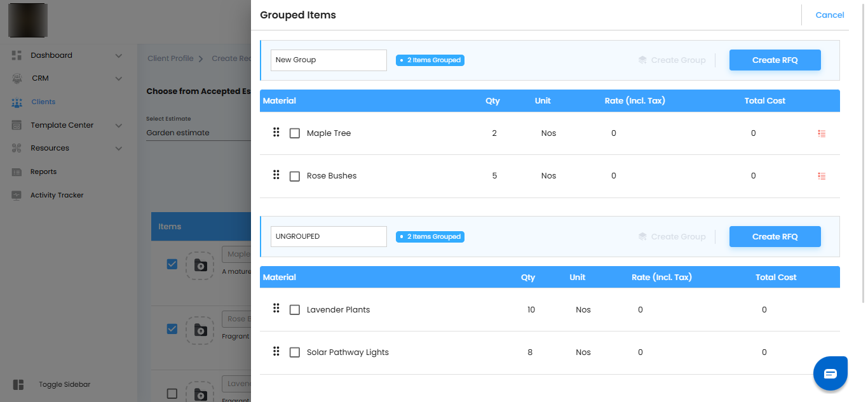Screen dimensions: 868x402
Task: Open the Resources menu item
Action: (x=50, y=148)
